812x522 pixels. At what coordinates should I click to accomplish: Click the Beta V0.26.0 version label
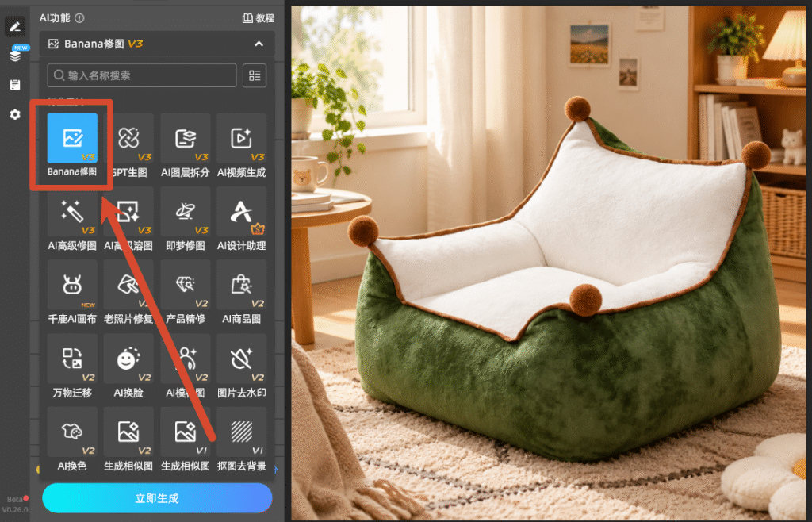point(14,505)
